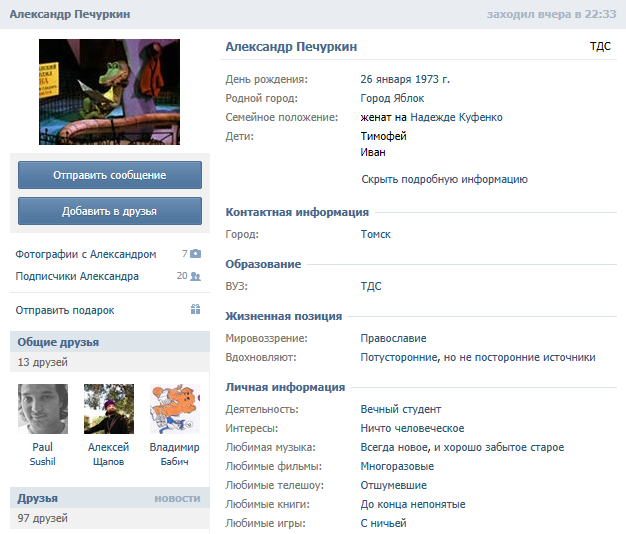
Task: Click the subscribers people icon
Action: 195,276
